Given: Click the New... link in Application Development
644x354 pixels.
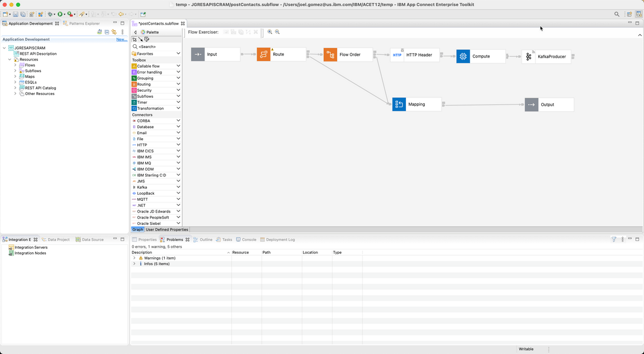Looking at the screenshot, I should (x=121, y=39).
